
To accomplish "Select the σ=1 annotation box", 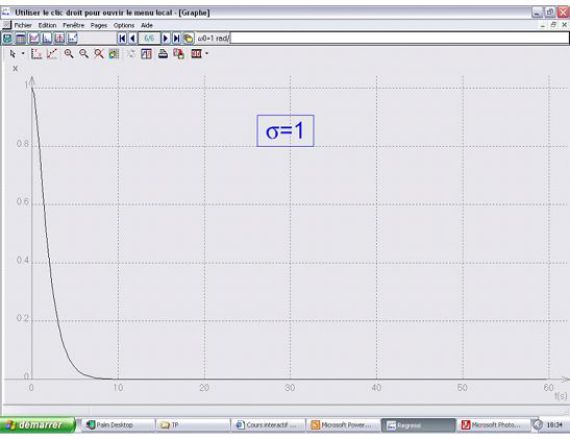I will 285,131.
